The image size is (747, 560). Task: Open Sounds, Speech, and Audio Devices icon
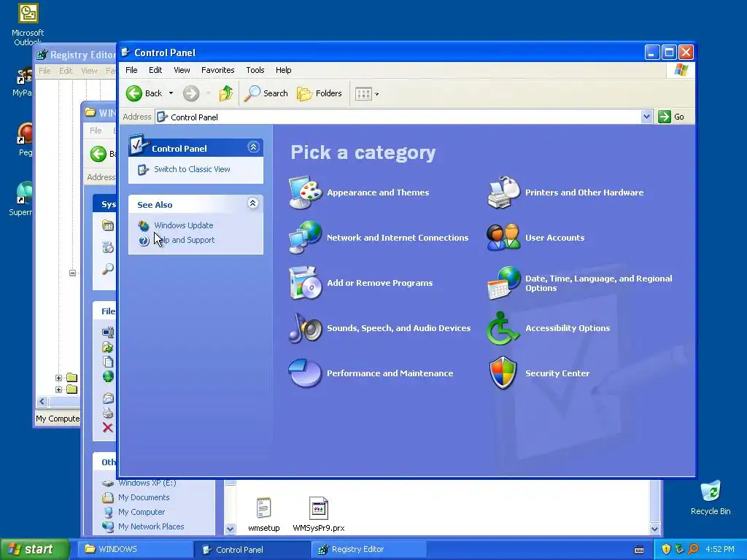(x=306, y=327)
